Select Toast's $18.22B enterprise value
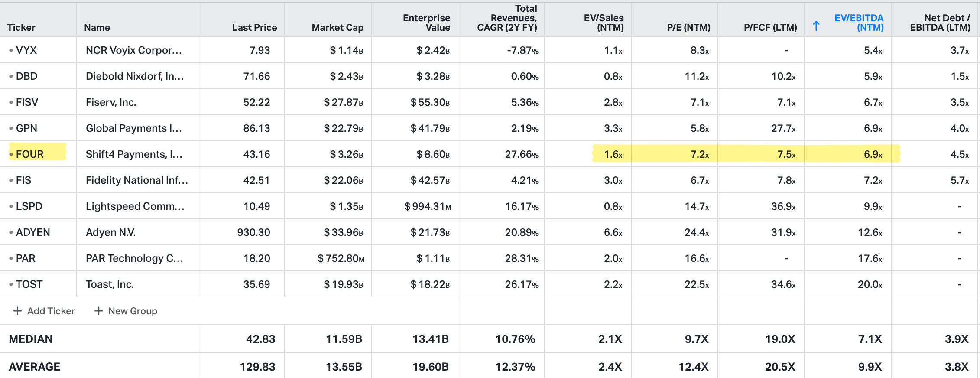The width and height of the screenshot is (980, 378). pyautogui.click(x=430, y=284)
